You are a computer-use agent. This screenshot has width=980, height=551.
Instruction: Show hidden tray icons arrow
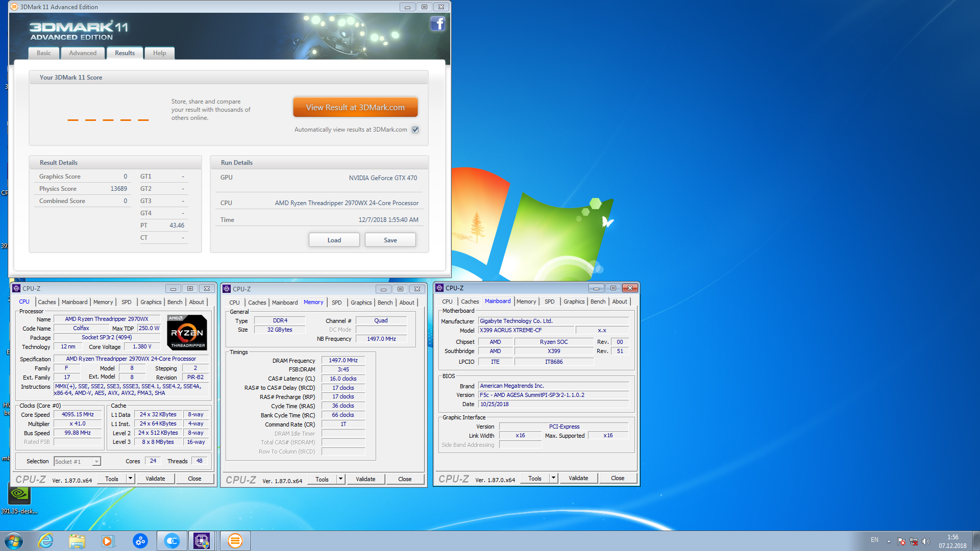tap(889, 541)
